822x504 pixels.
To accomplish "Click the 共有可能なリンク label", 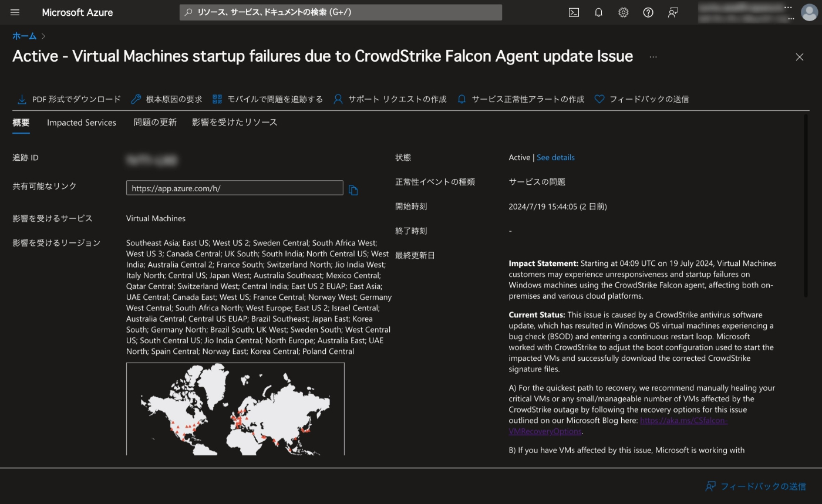I will pyautogui.click(x=45, y=186).
